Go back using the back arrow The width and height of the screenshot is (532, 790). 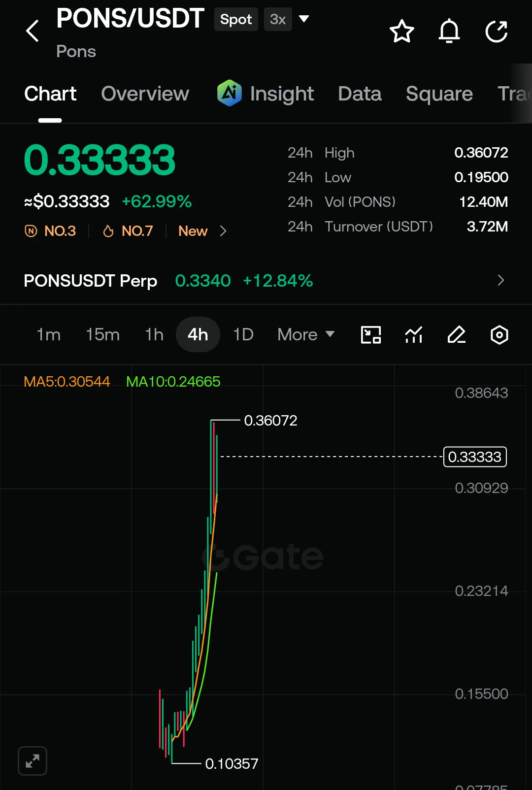tap(33, 31)
